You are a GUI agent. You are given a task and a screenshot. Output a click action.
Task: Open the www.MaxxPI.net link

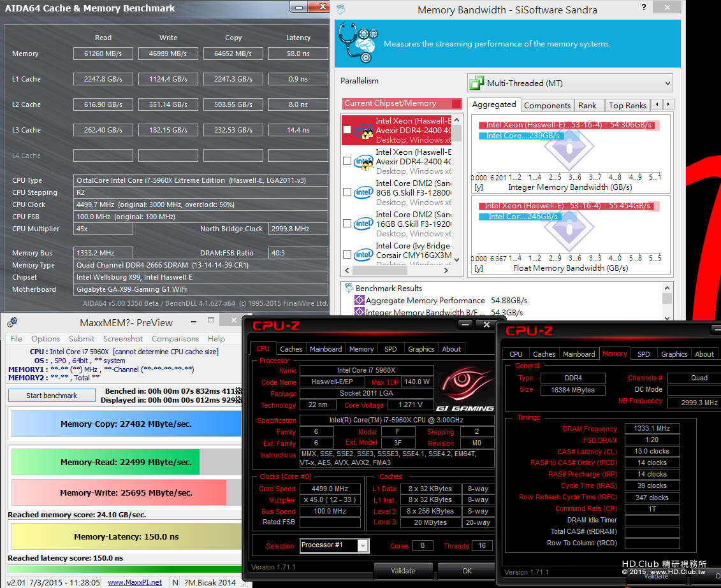point(135,582)
